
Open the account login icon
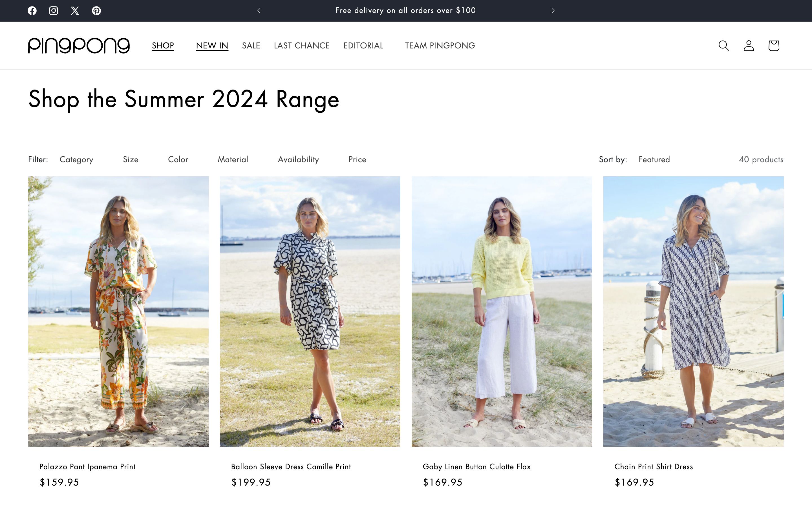749,46
